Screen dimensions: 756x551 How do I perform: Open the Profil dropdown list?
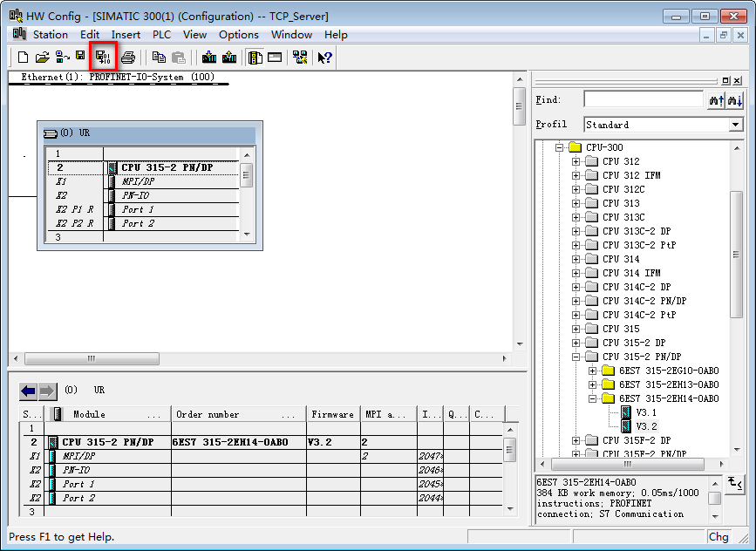(x=735, y=125)
